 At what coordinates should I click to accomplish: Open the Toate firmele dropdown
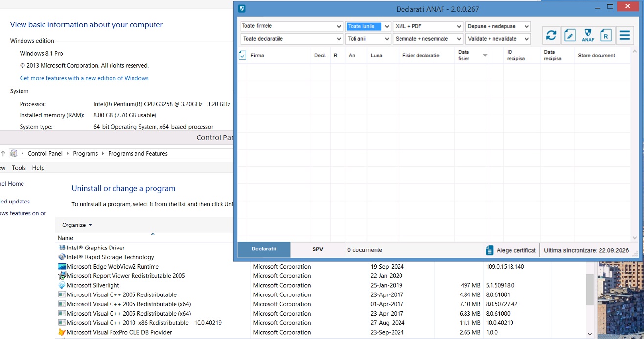click(291, 26)
